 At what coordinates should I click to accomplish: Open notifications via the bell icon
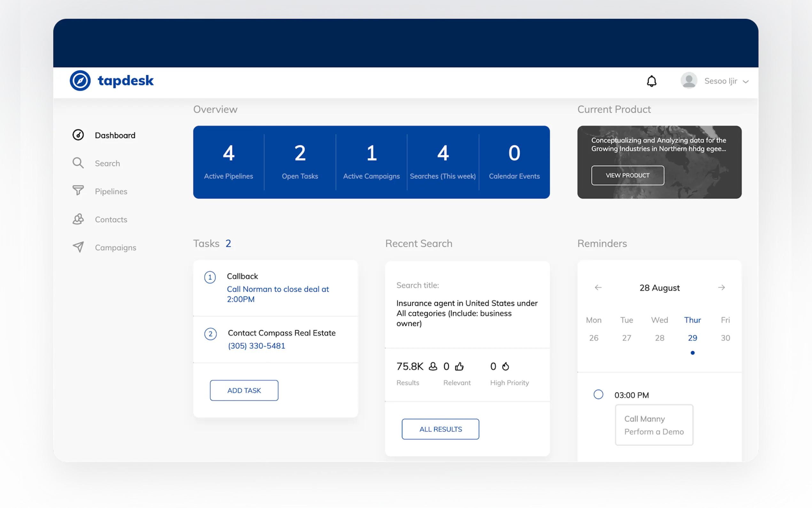pos(652,81)
